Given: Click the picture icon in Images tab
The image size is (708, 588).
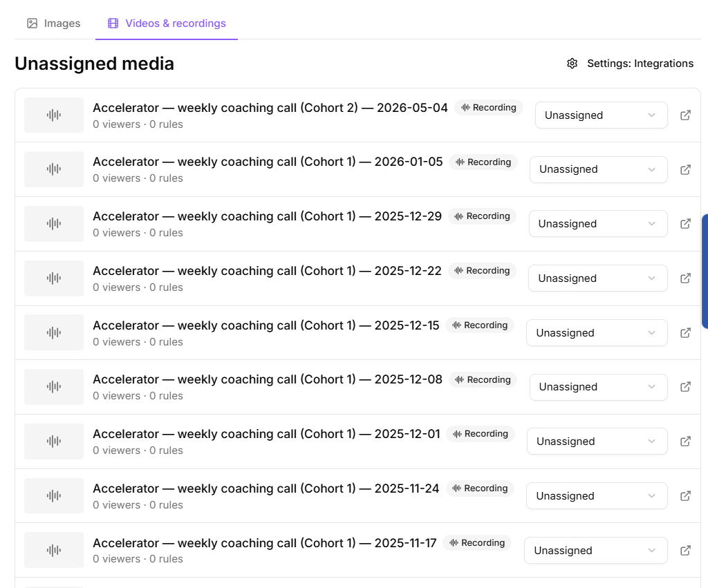Looking at the screenshot, I should (x=32, y=23).
